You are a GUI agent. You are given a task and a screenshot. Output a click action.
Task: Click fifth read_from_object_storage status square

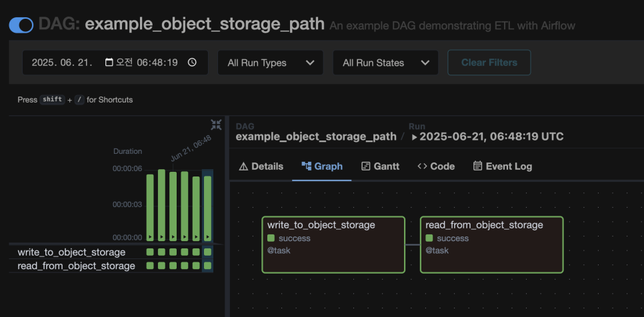pyautogui.click(x=196, y=265)
